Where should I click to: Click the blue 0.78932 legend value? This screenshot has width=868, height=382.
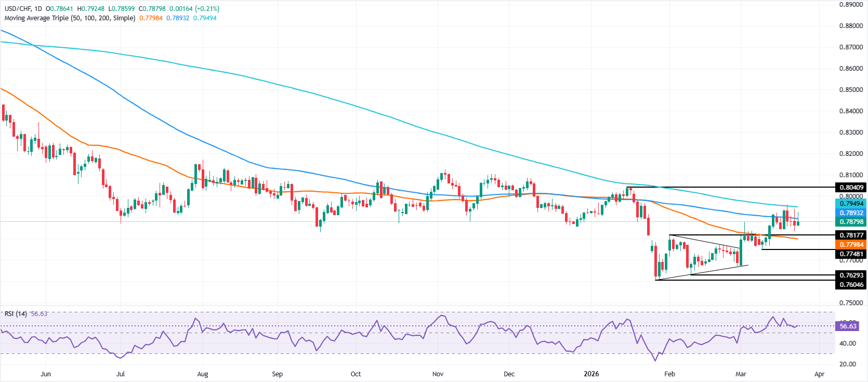pyautogui.click(x=178, y=18)
